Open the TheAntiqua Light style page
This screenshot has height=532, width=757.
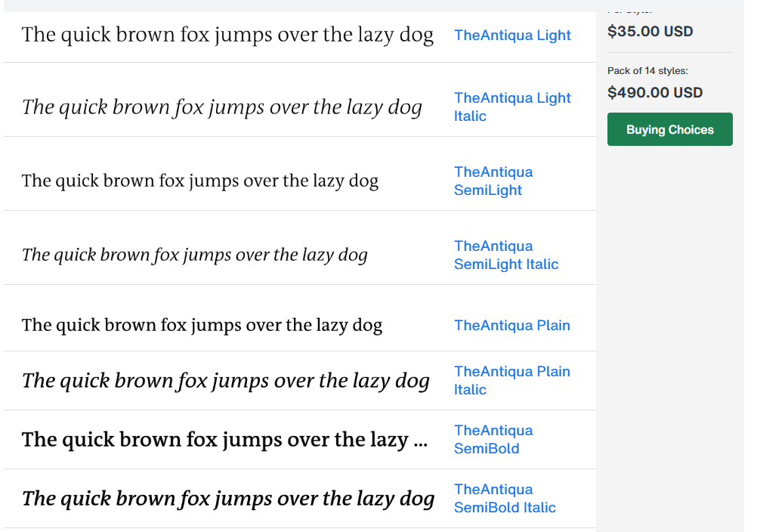pos(512,35)
